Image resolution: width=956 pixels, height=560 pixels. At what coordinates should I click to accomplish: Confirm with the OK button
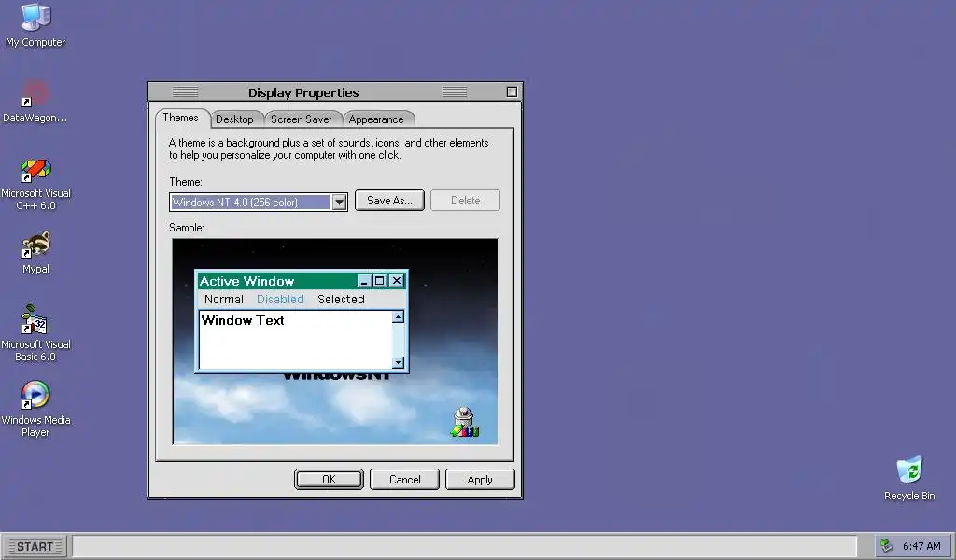tap(329, 479)
